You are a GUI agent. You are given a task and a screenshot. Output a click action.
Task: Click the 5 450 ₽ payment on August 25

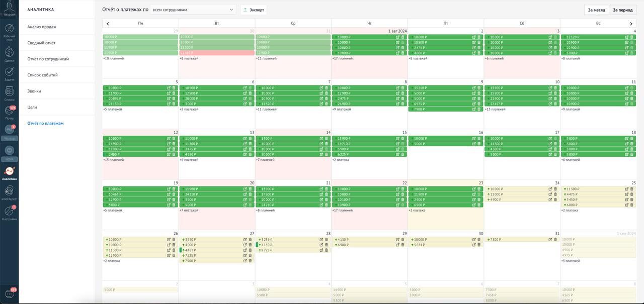click(598, 199)
